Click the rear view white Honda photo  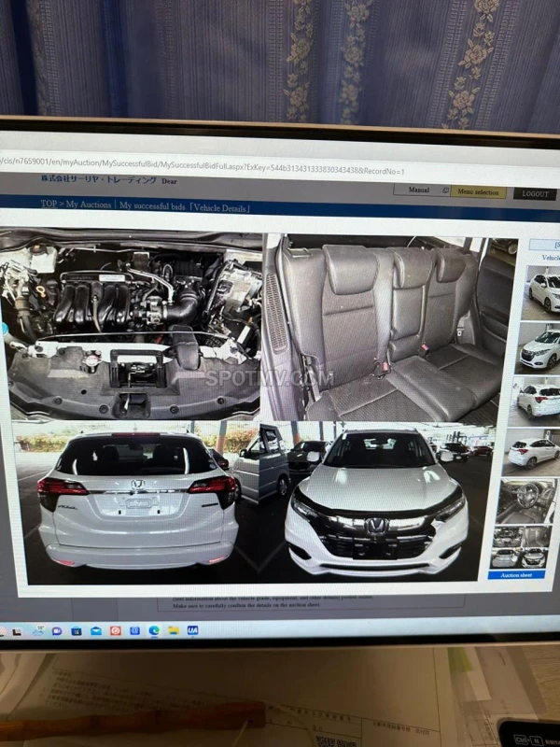click(x=135, y=502)
